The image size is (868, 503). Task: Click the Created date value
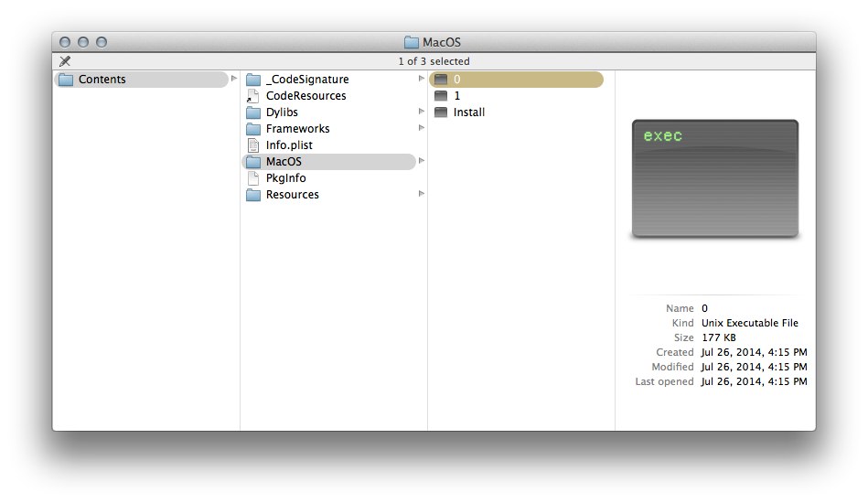coord(754,352)
